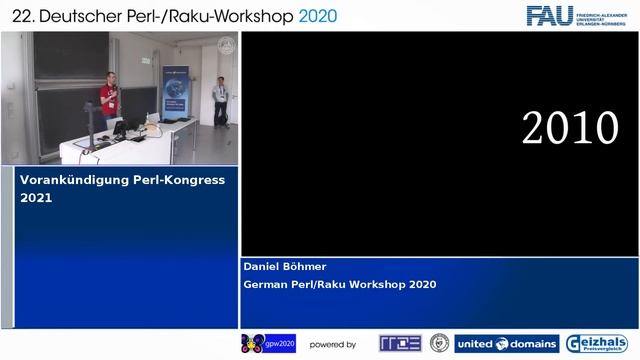Click the black slide area showing 2010

tap(440, 144)
